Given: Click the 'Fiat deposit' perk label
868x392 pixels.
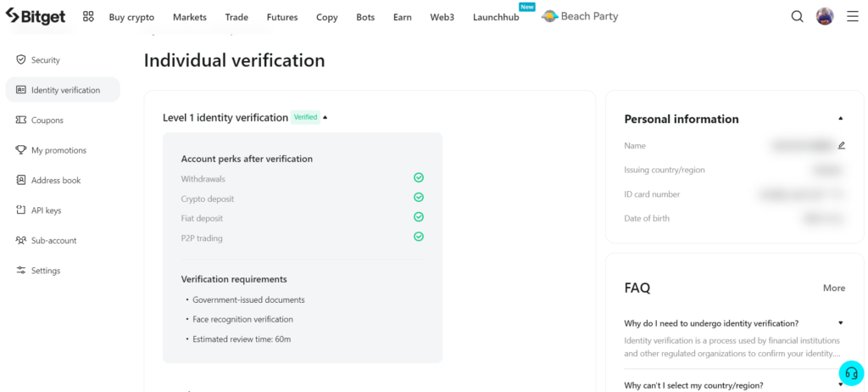Looking at the screenshot, I should click(202, 218).
